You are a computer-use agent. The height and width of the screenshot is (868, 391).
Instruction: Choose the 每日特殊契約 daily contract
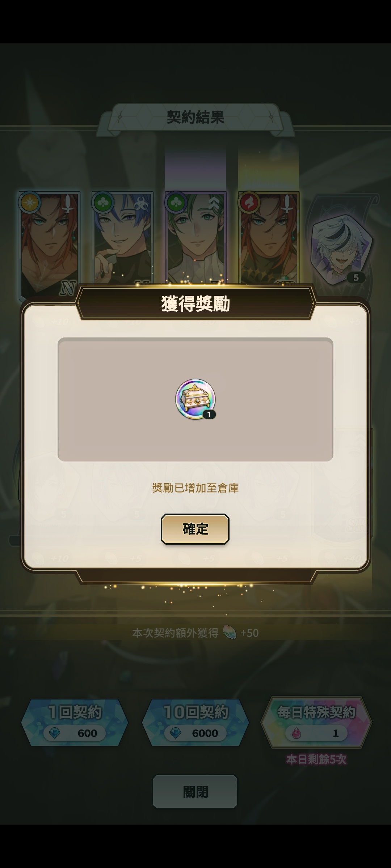(316, 723)
